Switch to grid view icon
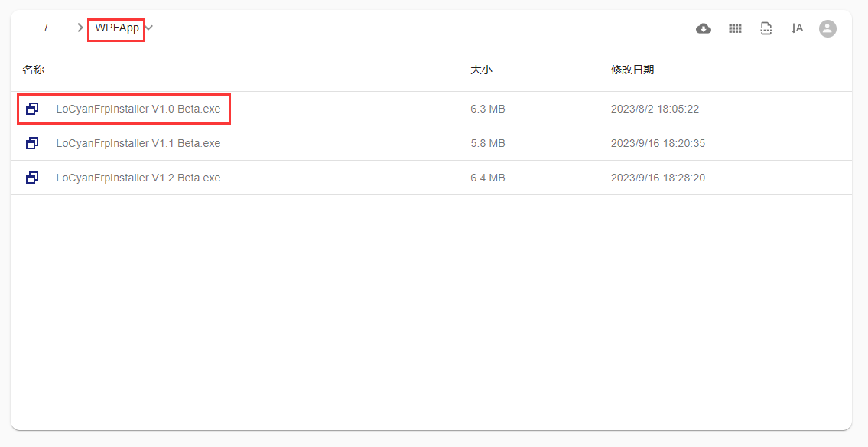Image resolution: width=868 pixels, height=447 pixels. tap(735, 28)
